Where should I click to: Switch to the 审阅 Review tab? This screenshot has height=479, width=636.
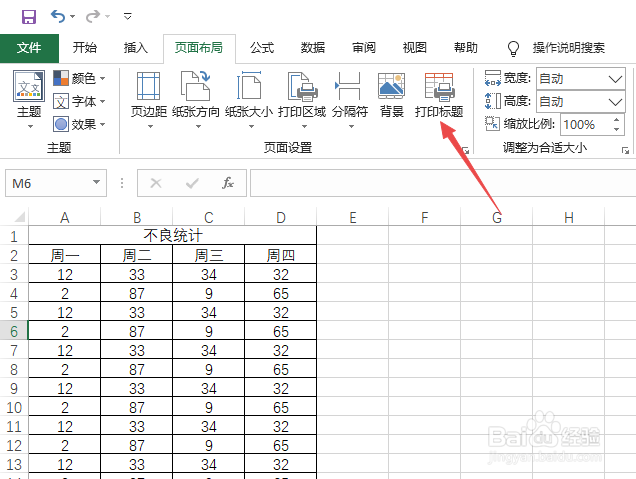[x=364, y=48]
